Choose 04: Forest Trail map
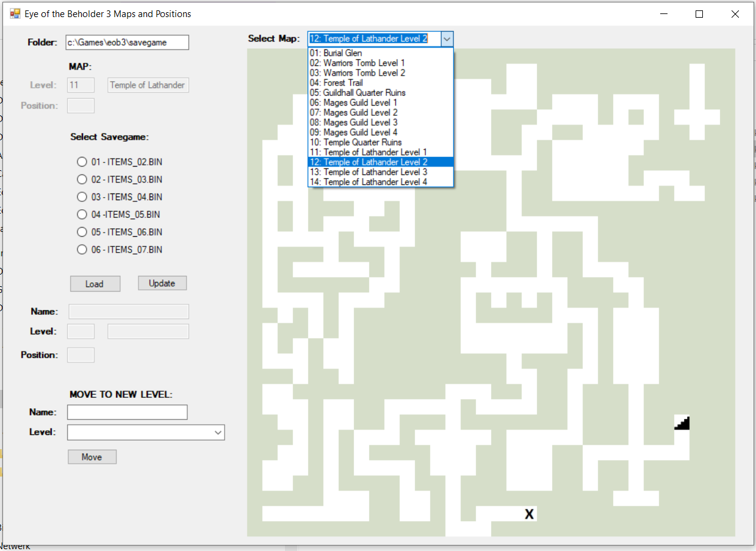 pos(381,82)
